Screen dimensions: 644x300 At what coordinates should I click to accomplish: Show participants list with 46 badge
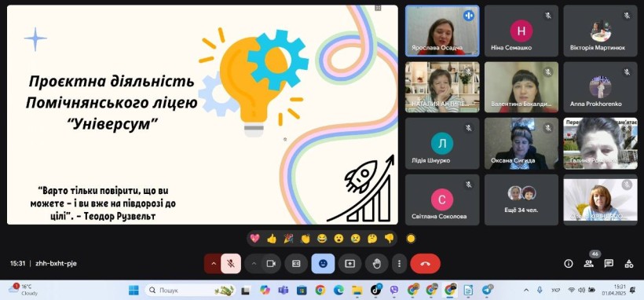[589, 264]
